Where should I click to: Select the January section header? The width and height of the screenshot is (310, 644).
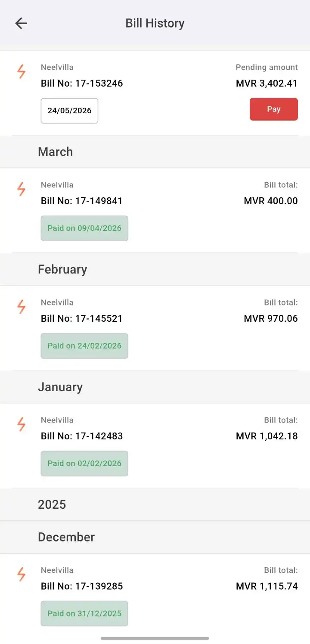[60, 387]
